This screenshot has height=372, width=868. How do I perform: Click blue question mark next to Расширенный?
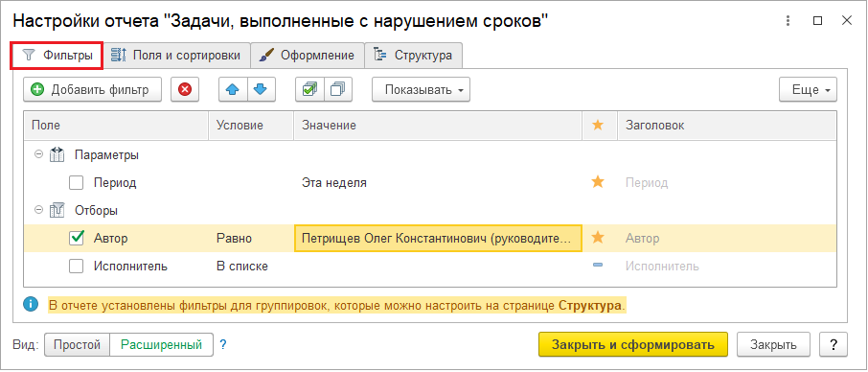[x=223, y=345]
